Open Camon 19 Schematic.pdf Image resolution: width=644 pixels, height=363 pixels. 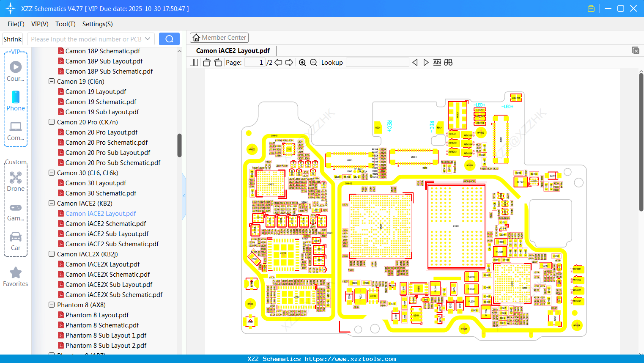tap(101, 102)
